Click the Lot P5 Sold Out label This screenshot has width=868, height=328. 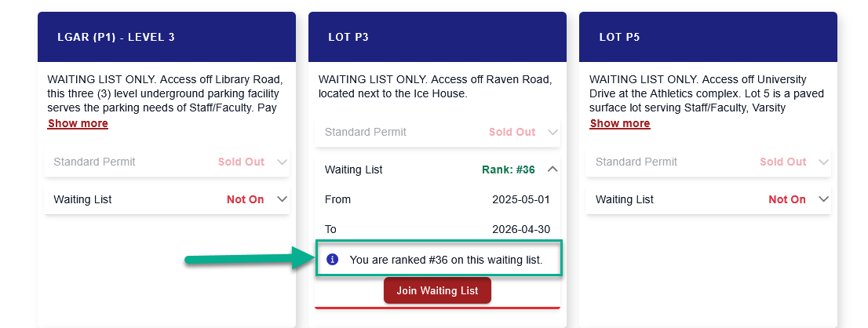coord(783,162)
